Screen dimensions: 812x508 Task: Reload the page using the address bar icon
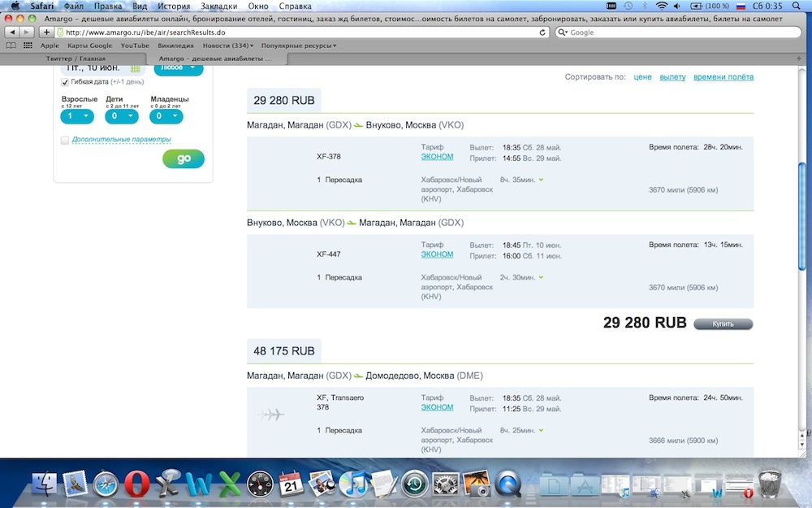543,33
